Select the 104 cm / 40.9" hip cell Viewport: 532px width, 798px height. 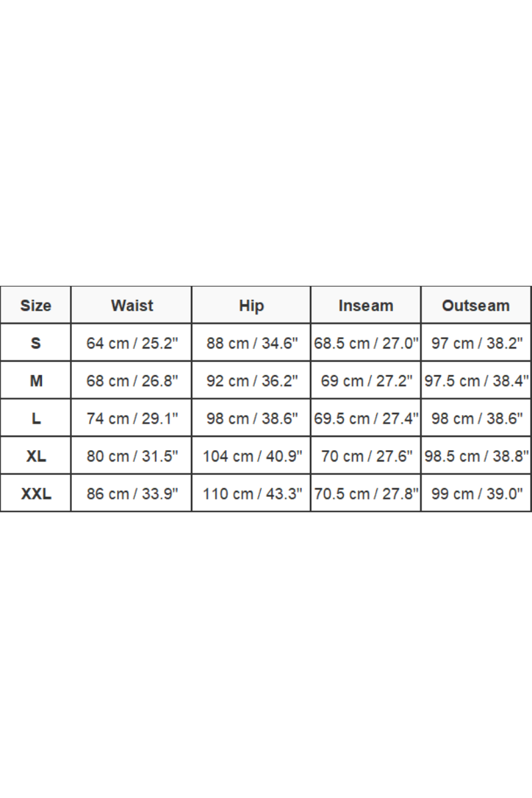pyautogui.click(x=251, y=456)
